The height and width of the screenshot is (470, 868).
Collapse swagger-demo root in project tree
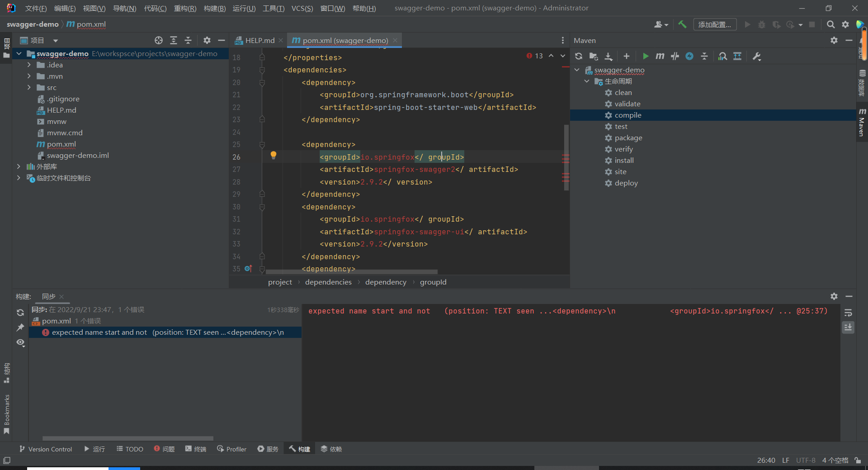(x=19, y=53)
